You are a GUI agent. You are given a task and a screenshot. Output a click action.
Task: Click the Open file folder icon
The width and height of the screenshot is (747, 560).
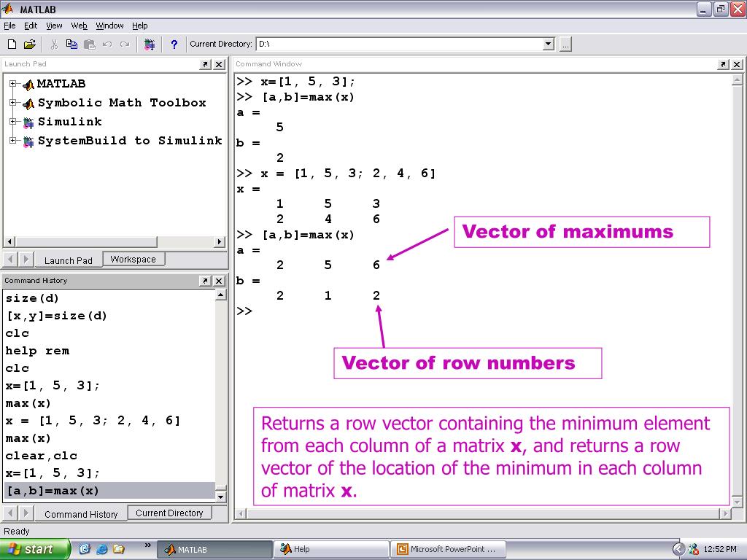pyautogui.click(x=29, y=44)
